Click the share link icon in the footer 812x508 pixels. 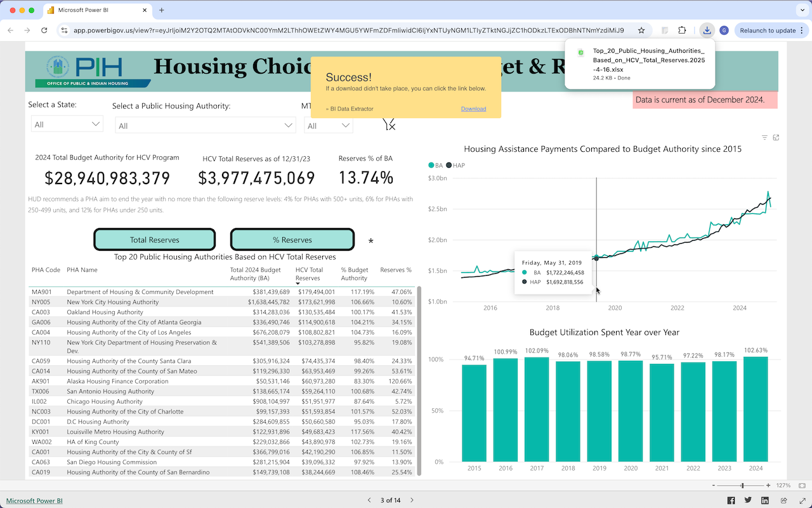(x=783, y=500)
